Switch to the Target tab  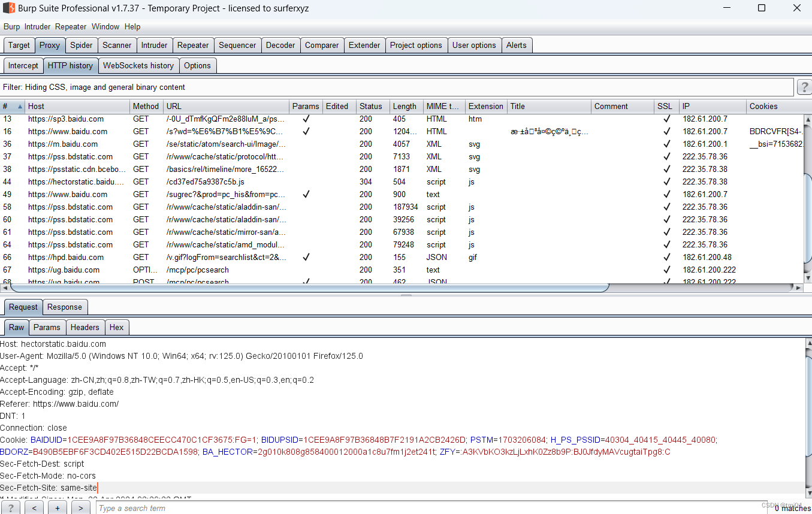coord(19,45)
